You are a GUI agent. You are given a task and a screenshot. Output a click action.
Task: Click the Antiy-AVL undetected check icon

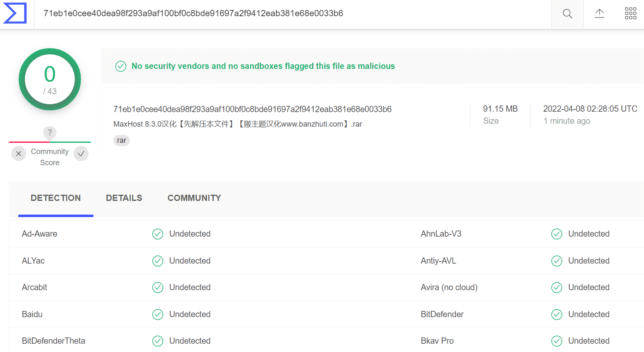pyautogui.click(x=557, y=261)
